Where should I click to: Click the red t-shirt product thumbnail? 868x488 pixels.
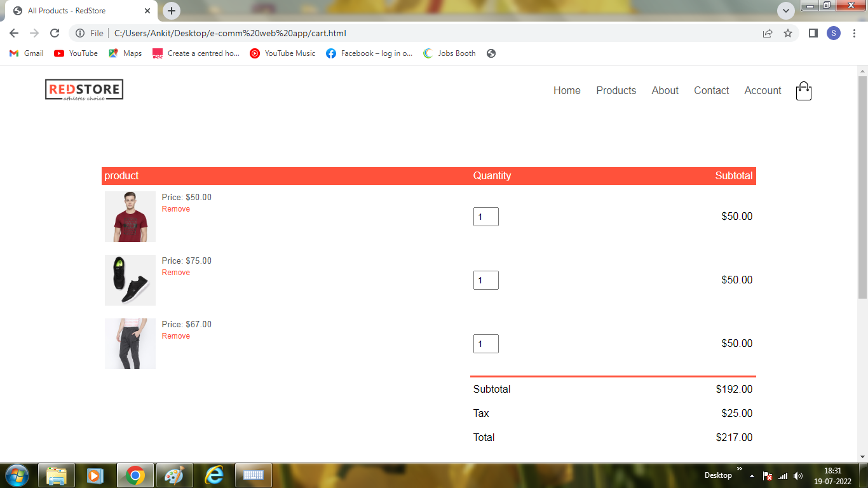(x=130, y=217)
